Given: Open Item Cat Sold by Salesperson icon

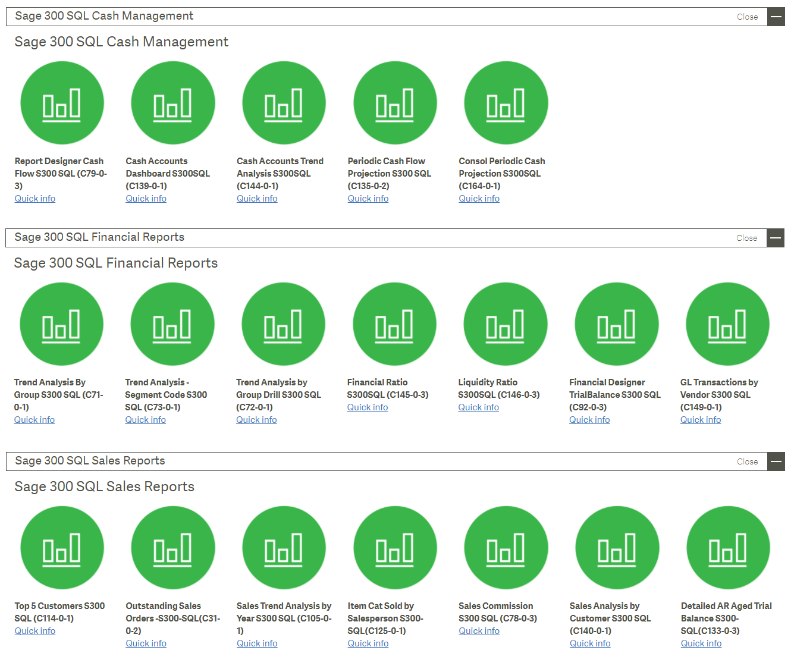Looking at the screenshot, I should tap(395, 548).
